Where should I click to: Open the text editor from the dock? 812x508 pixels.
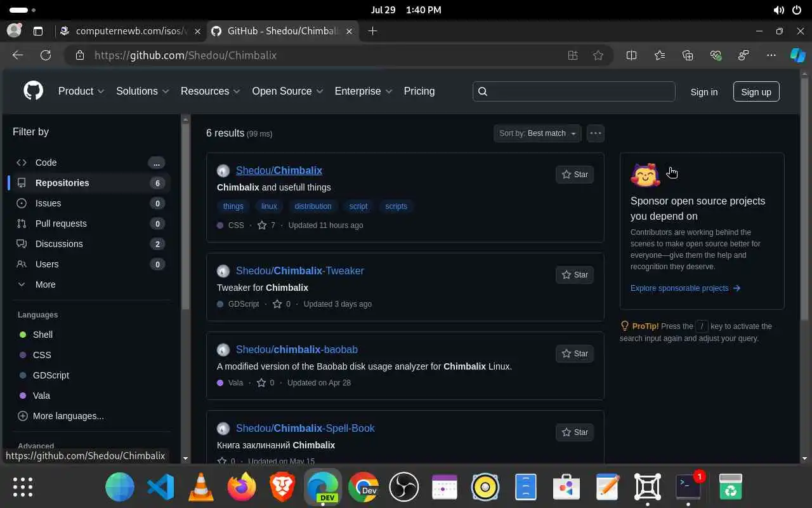point(607,487)
